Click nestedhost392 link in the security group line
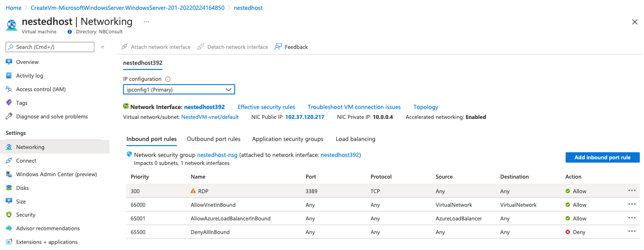The image size is (644, 250). click(x=340, y=155)
